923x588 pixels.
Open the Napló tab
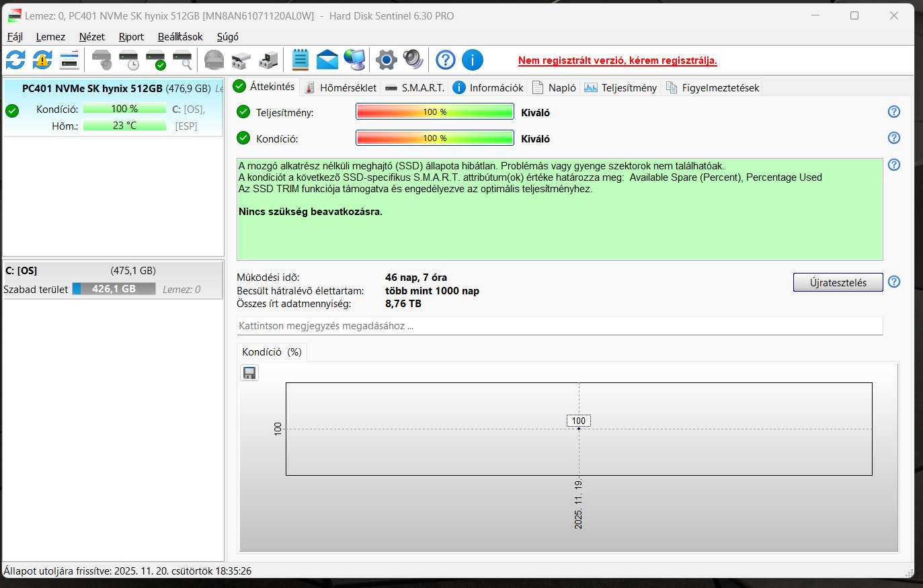pos(554,87)
